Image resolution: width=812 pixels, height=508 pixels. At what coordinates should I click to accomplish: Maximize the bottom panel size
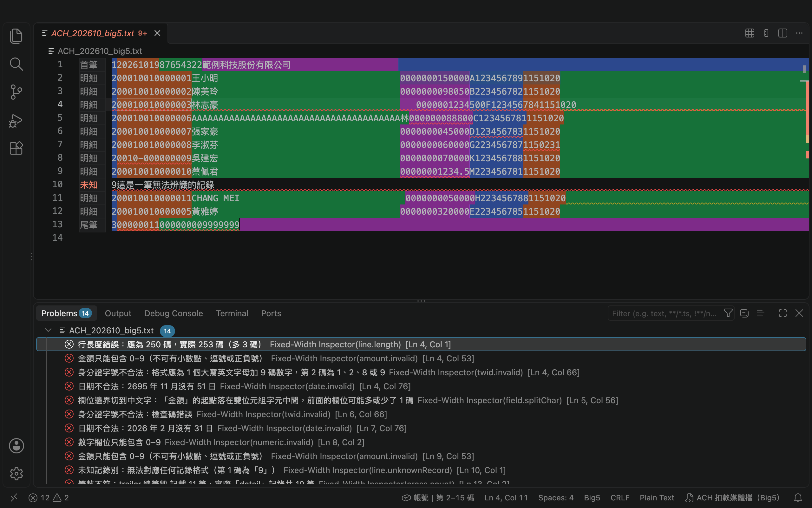(783, 313)
